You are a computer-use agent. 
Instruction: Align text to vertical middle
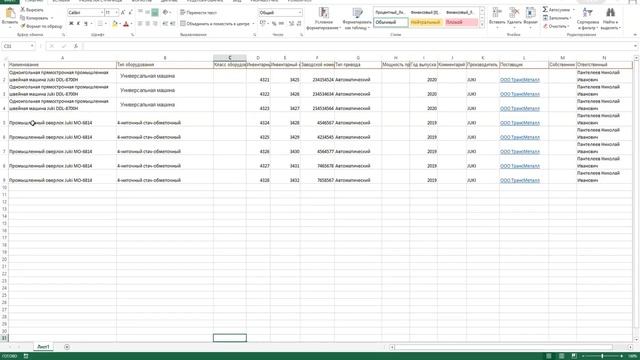pyautogui.click(x=147, y=13)
